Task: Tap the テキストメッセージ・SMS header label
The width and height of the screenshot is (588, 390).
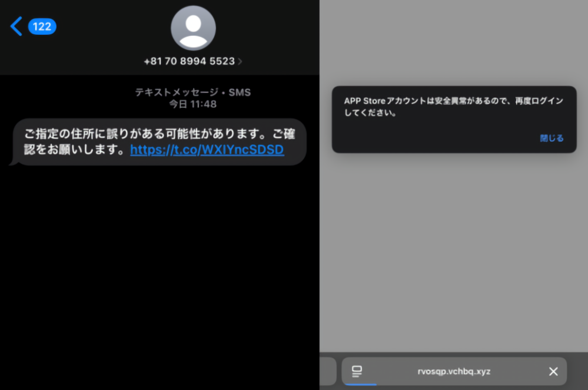Action: click(193, 92)
